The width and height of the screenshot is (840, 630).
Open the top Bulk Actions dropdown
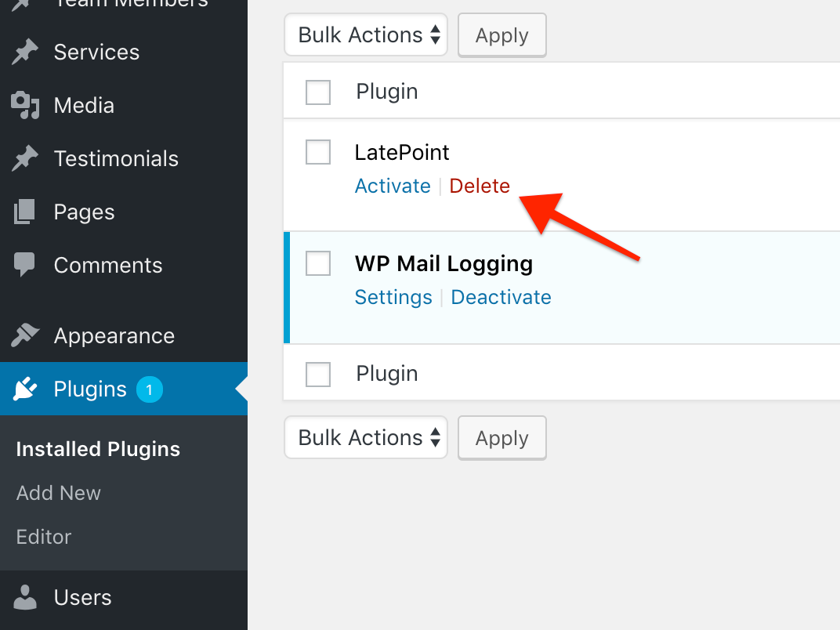[x=365, y=34]
